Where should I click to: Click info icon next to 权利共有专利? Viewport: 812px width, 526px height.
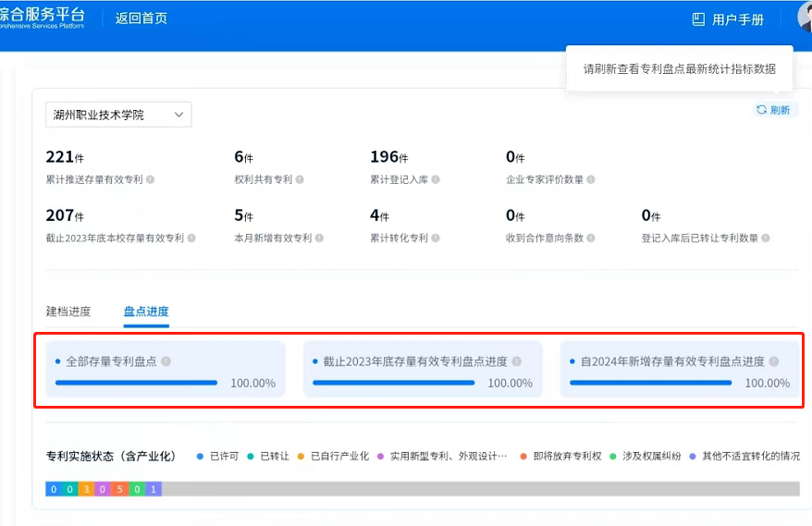[300, 179]
